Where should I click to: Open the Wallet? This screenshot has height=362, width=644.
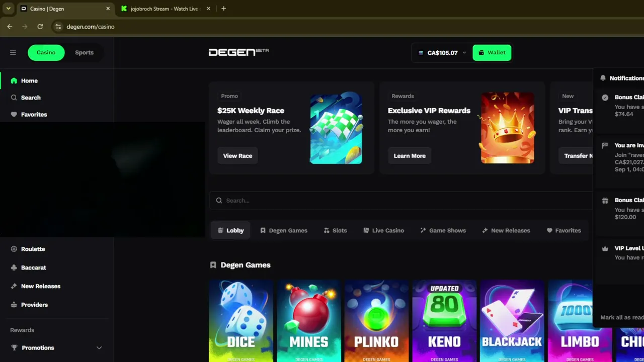tap(492, 52)
